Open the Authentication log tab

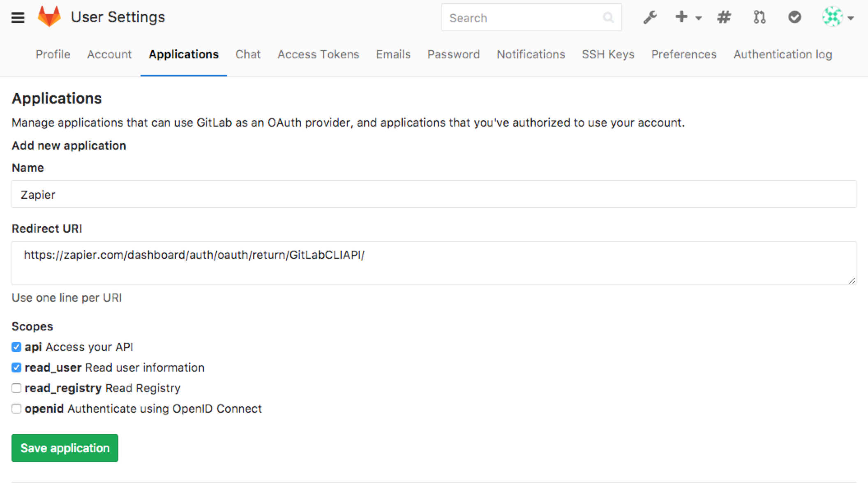783,54
